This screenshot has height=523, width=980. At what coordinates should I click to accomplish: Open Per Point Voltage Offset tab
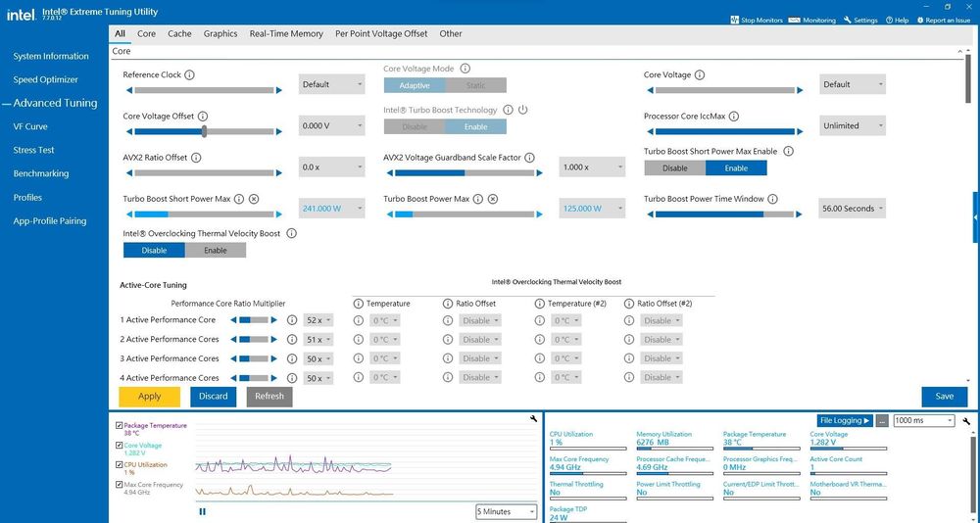click(381, 33)
